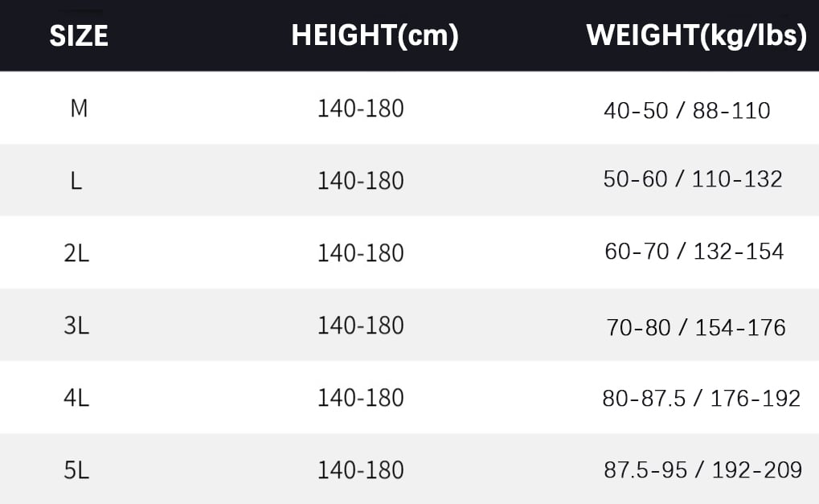Click the WEIGHT(kg/lbs) column header
This screenshot has height=504, width=819.
[x=696, y=36]
